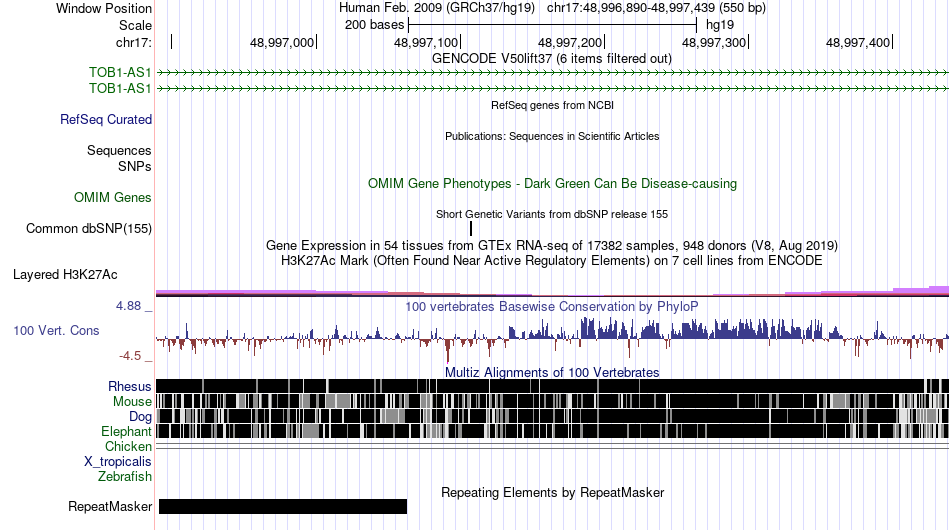Click the 48,997,400 position on ruler
950x530 pixels.
pyautogui.click(x=859, y=42)
